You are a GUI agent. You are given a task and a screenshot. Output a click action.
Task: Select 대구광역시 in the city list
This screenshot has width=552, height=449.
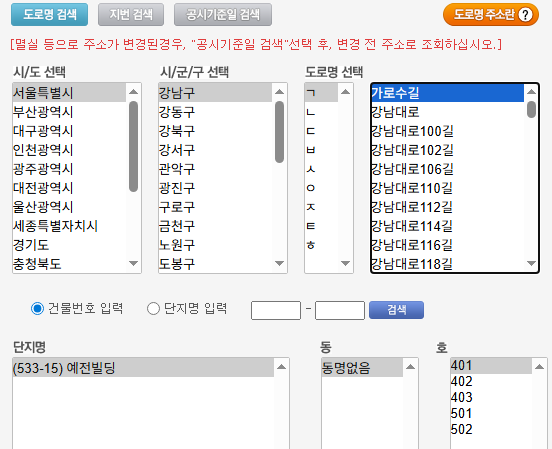click(69, 131)
